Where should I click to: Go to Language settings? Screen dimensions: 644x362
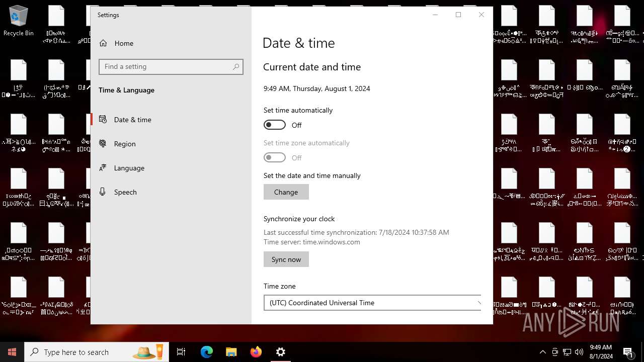171,168
